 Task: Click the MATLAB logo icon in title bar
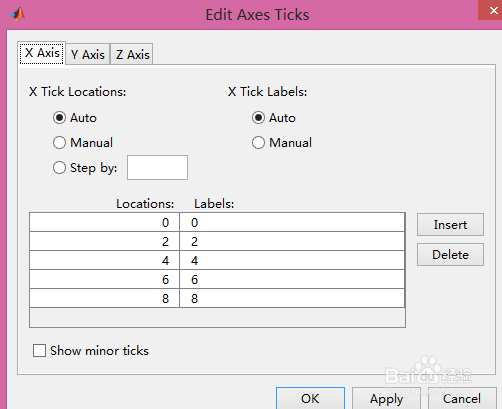[17, 14]
